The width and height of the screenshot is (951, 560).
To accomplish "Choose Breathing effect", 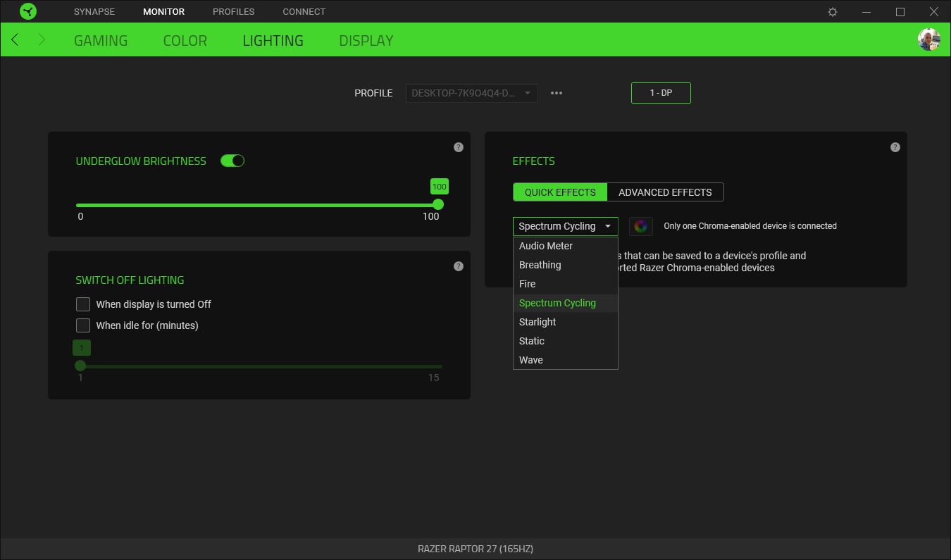I will tap(566, 265).
